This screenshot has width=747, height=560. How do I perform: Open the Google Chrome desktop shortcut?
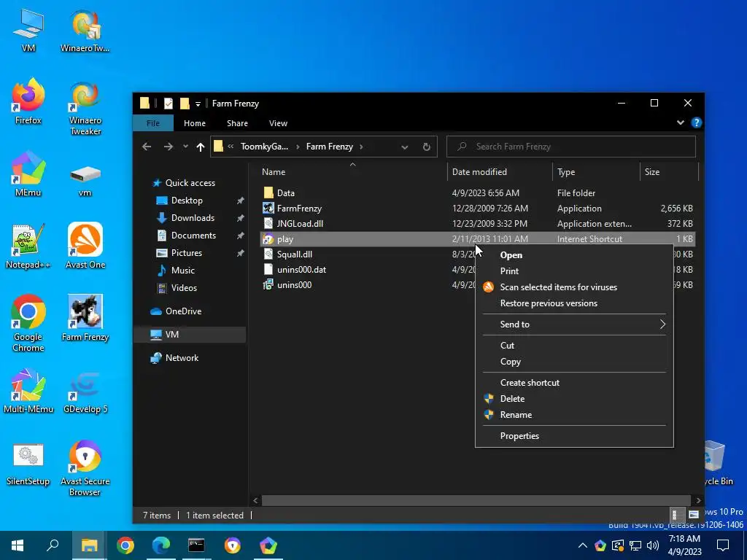coord(28,324)
